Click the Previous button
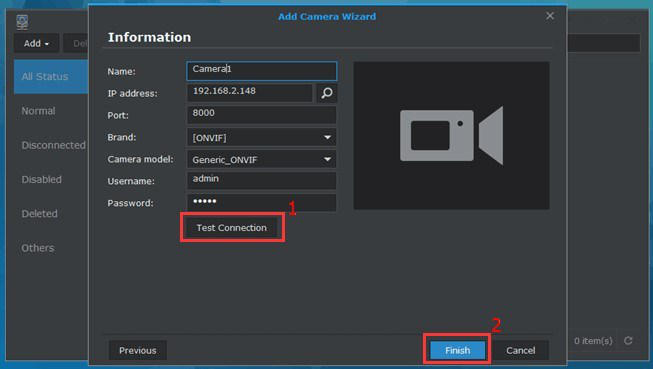 pos(138,350)
